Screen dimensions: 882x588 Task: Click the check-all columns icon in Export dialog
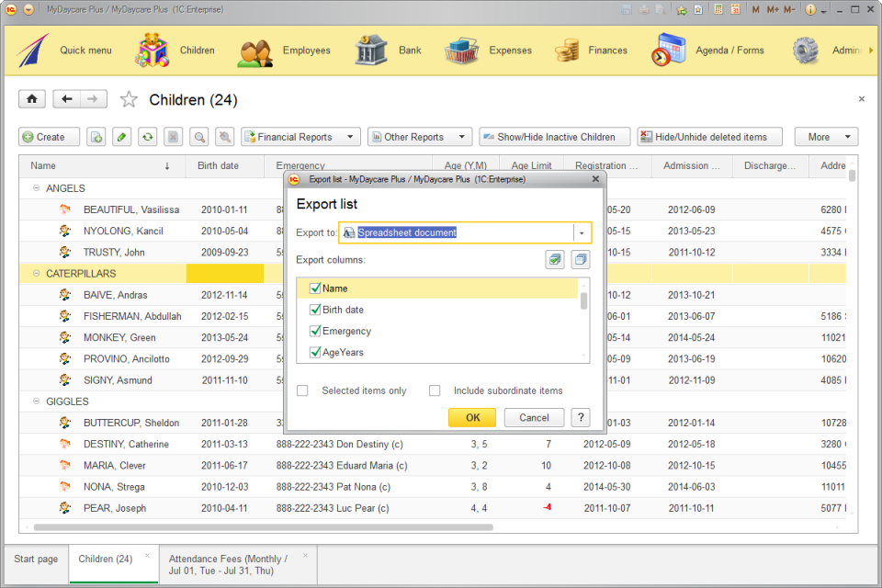[x=554, y=260]
